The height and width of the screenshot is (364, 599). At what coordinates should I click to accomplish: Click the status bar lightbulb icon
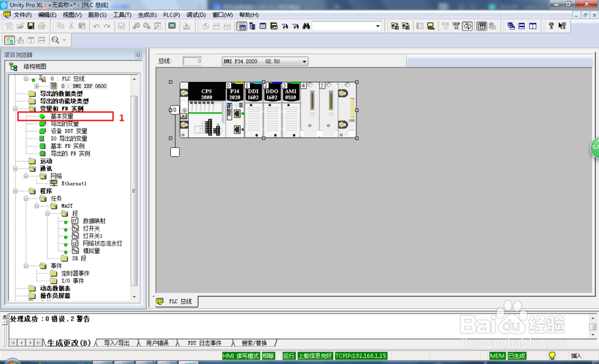point(552,356)
